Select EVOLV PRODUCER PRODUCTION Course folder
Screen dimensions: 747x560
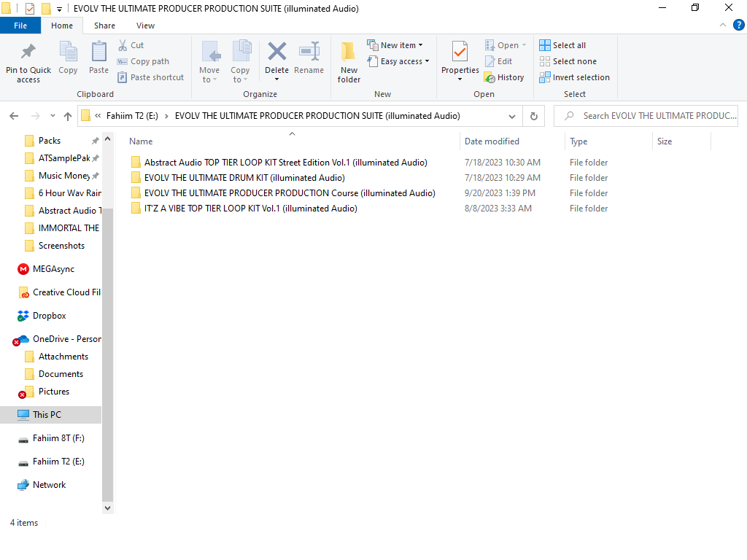click(x=290, y=192)
